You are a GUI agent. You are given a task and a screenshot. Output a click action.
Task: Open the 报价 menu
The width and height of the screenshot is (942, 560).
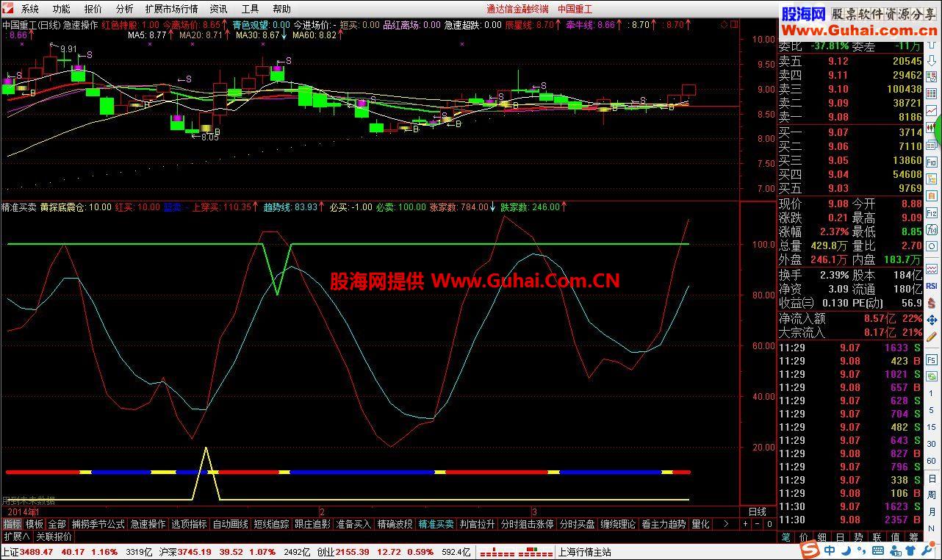coord(93,10)
